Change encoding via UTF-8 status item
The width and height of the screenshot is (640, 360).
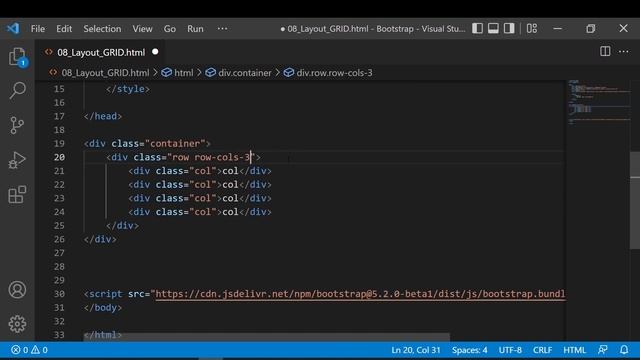(x=510, y=350)
